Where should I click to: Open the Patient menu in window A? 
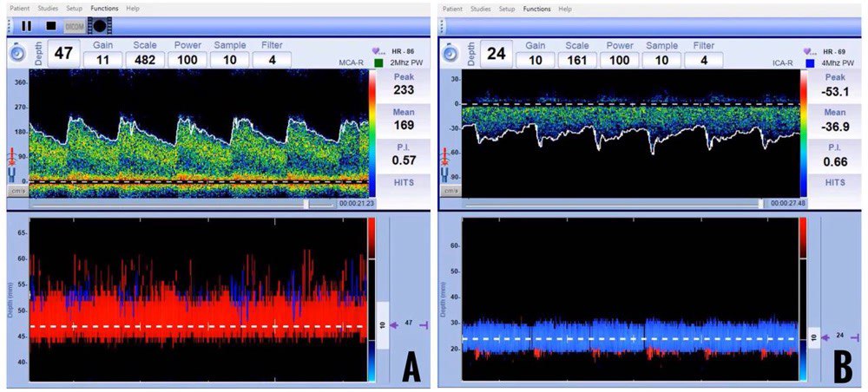pyautogui.click(x=21, y=9)
